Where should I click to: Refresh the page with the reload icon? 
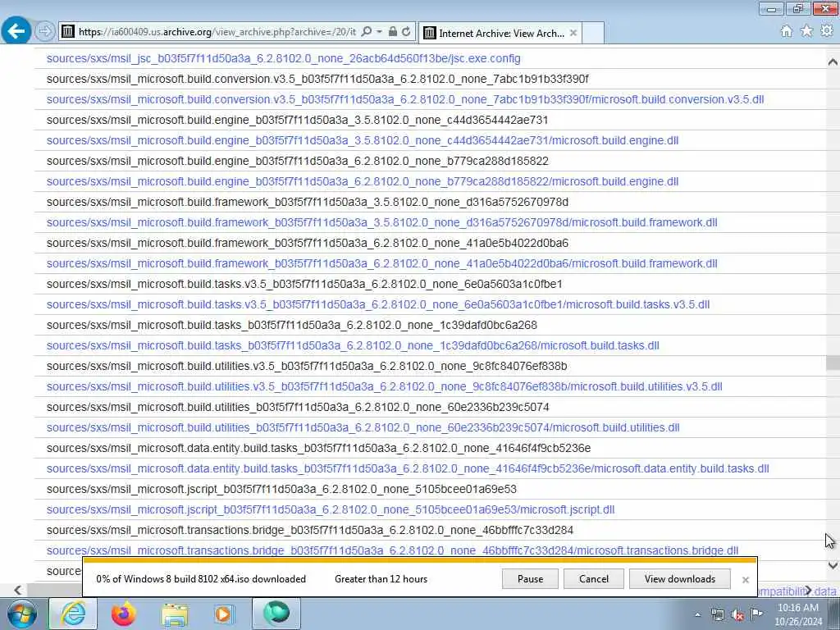406,32
